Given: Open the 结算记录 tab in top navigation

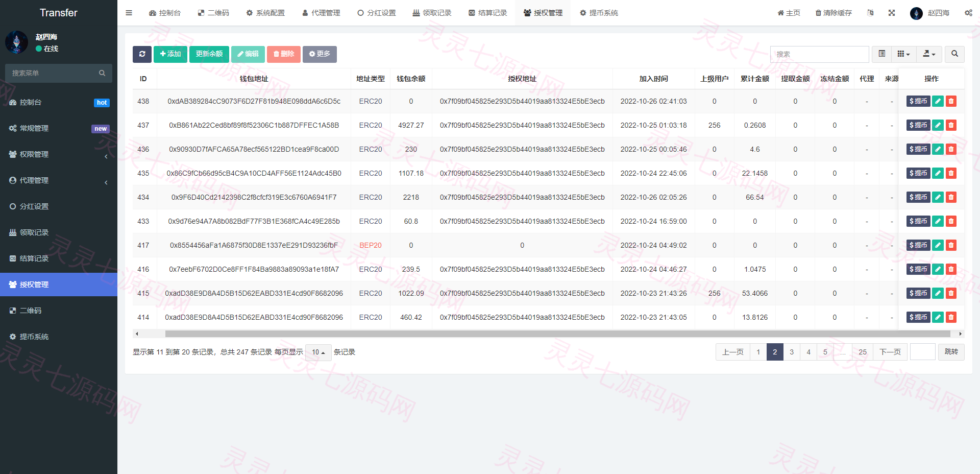Looking at the screenshot, I should click(x=487, y=13).
